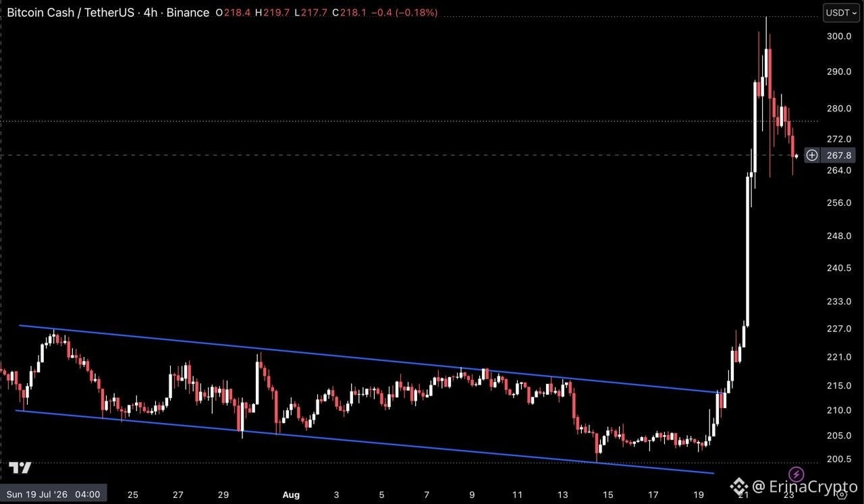The image size is (864, 504).
Task: Click the close value C218.1
Action: [348, 13]
